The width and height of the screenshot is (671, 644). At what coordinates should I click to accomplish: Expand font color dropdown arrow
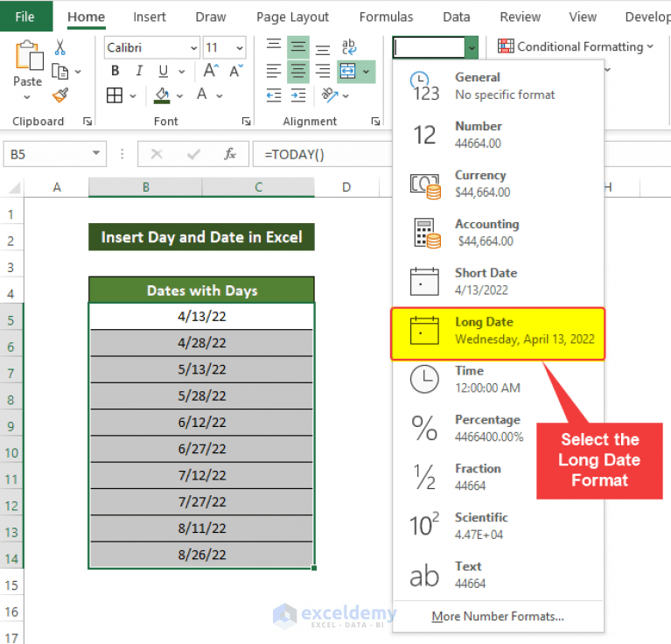click(x=220, y=96)
